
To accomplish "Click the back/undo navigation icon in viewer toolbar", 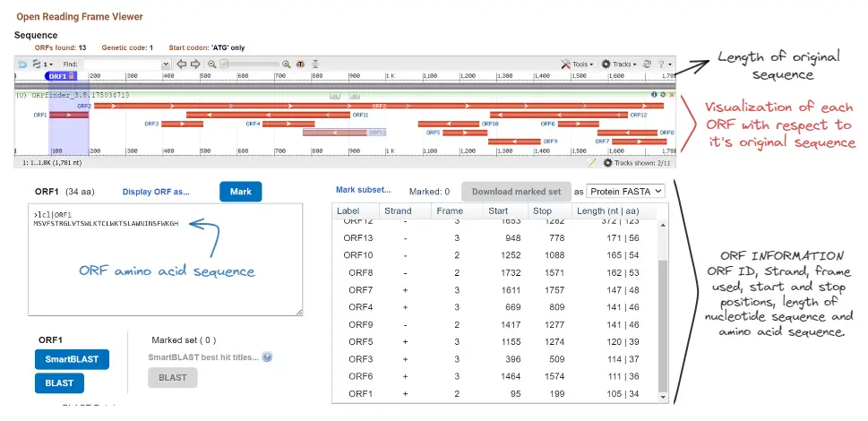I will (x=22, y=64).
